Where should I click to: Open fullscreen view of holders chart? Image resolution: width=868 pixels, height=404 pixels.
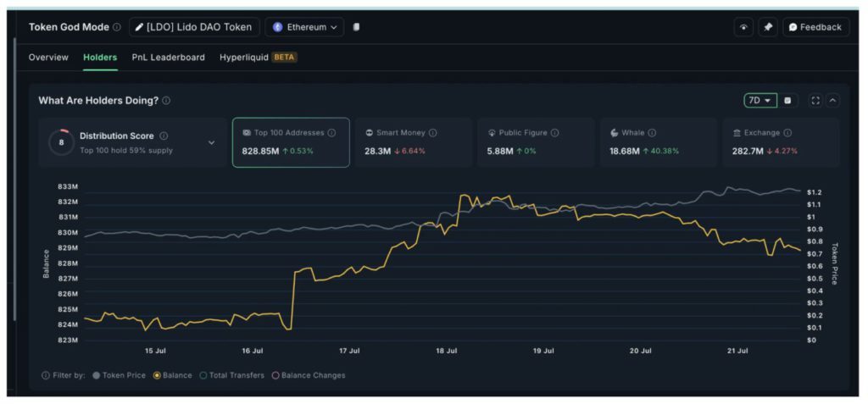click(x=815, y=101)
